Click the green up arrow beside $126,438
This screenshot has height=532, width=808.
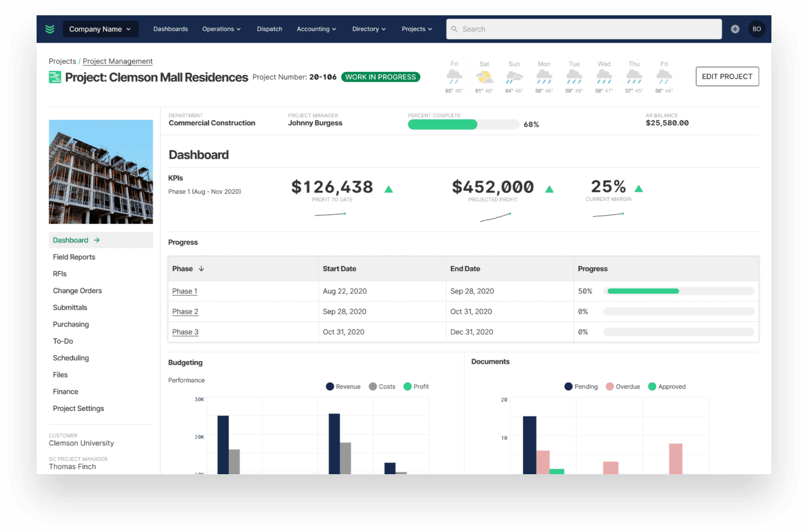tap(389, 189)
